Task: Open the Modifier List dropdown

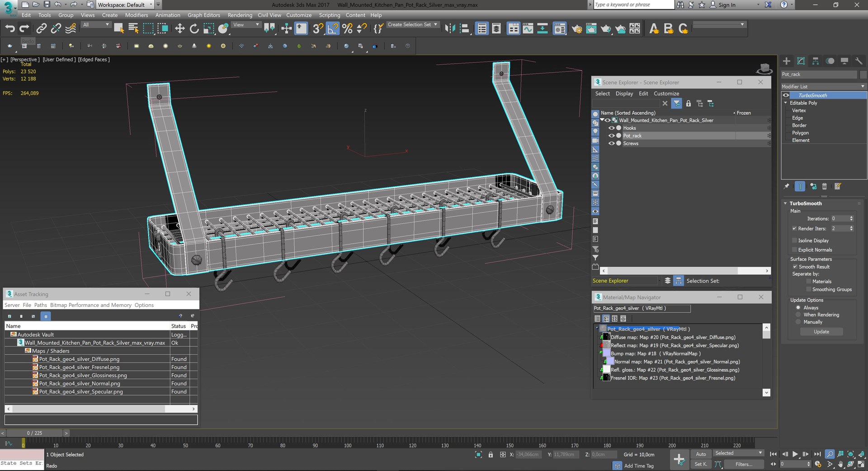Action: click(x=823, y=86)
